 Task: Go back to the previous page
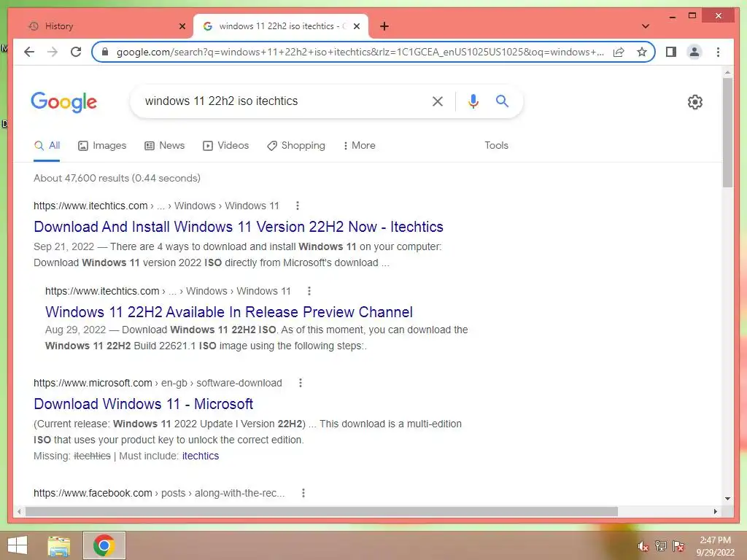pos(29,52)
